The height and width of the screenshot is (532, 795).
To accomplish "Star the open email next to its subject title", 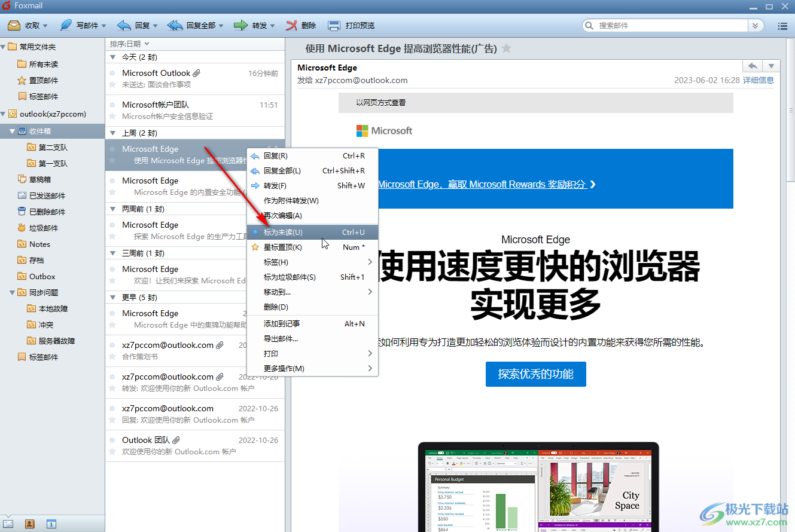I will (x=507, y=48).
